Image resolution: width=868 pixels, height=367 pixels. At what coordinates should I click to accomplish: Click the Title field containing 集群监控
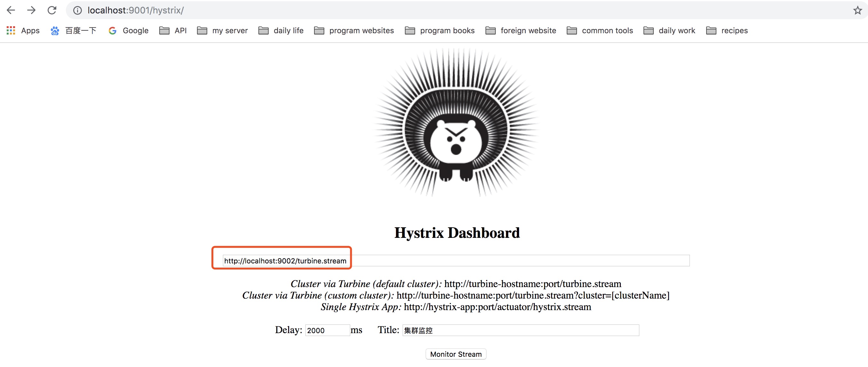coord(520,330)
